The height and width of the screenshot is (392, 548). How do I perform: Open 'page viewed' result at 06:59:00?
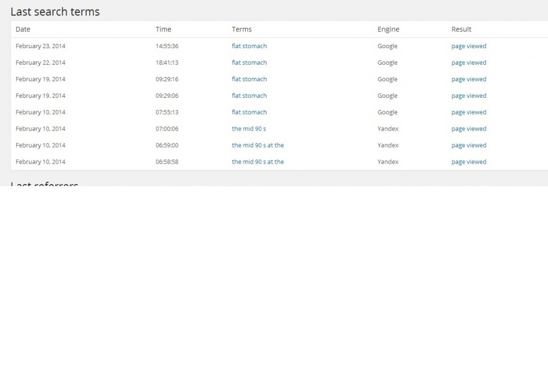pyautogui.click(x=469, y=145)
